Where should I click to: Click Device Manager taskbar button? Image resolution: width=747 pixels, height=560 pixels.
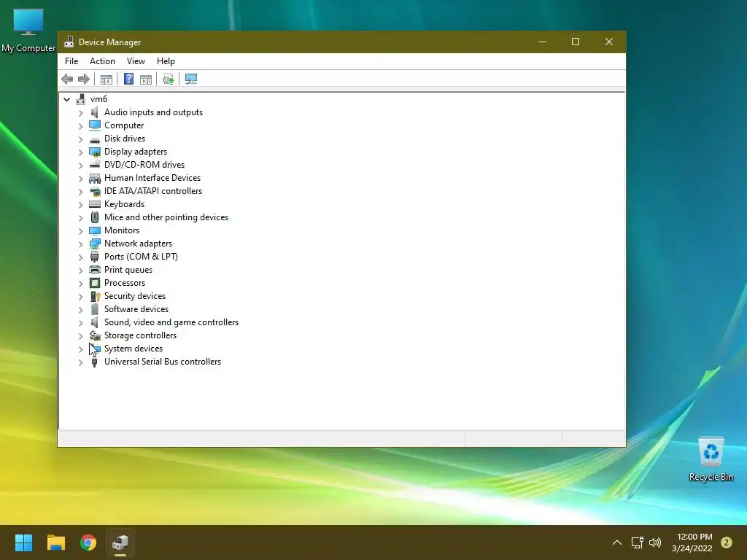tap(120, 542)
